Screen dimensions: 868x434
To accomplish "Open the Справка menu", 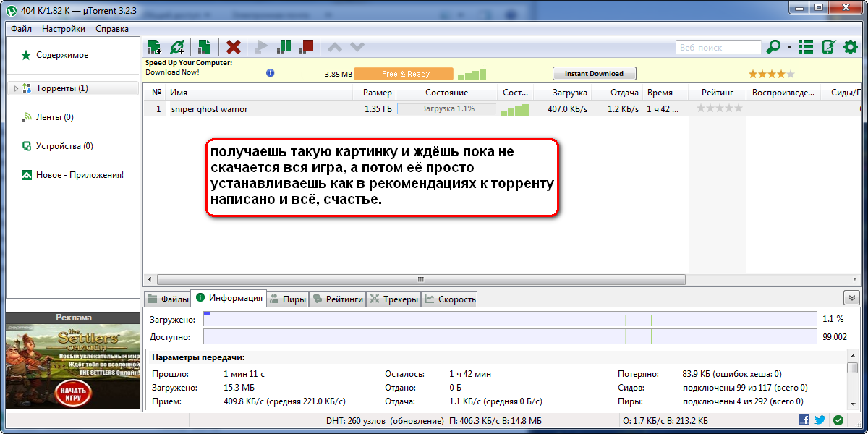I will click(112, 29).
